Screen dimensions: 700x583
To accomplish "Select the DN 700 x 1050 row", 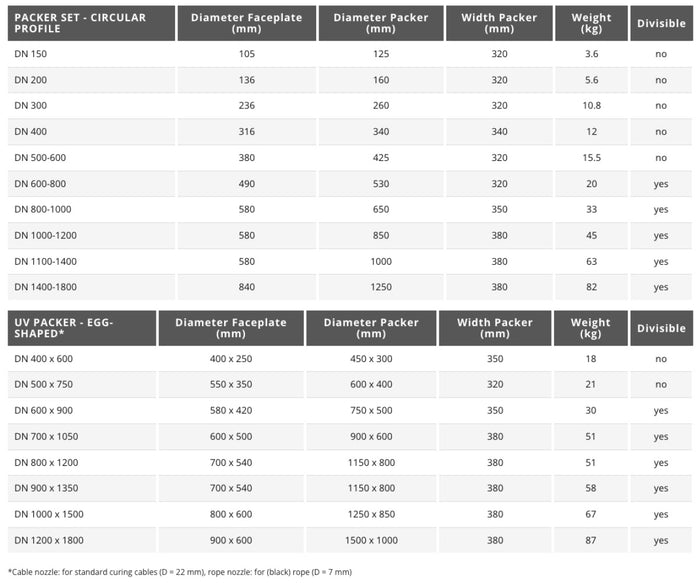I will point(350,436).
